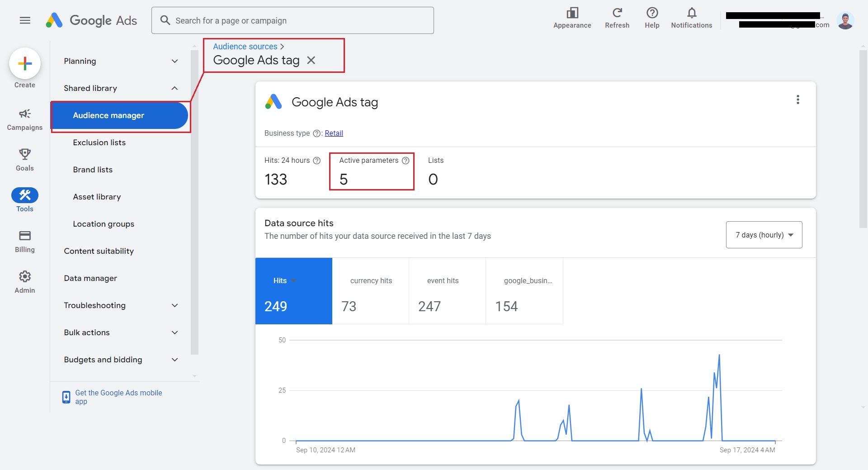Click the Retail business type link
This screenshot has height=470, width=868.
pyautogui.click(x=334, y=133)
